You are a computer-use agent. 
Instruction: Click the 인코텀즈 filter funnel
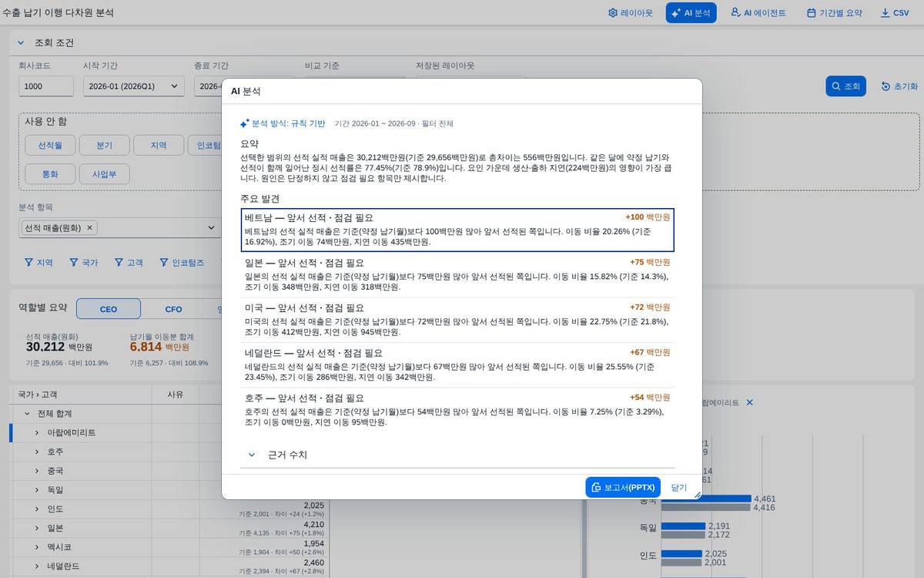tap(182, 263)
